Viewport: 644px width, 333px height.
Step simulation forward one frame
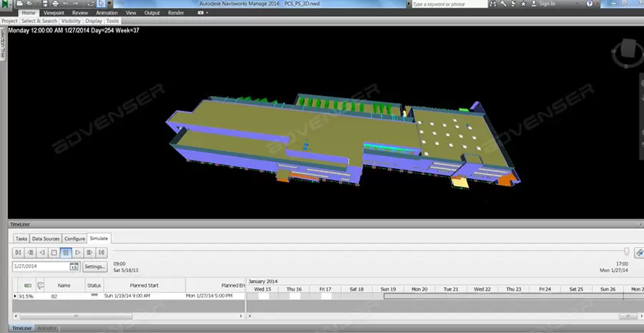pyautogui.click(x=89, y=252)
